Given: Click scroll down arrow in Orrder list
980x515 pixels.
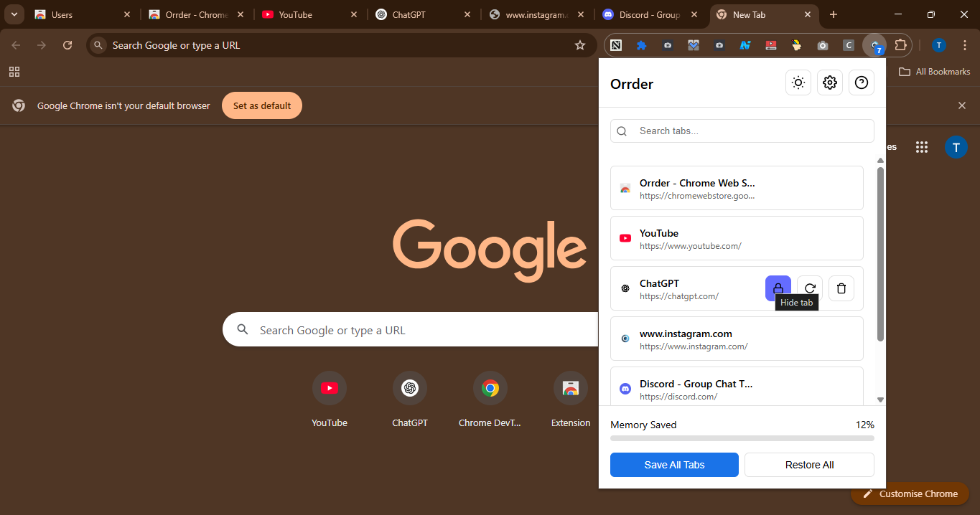Looking at the screenshot, I should [880, 400].
